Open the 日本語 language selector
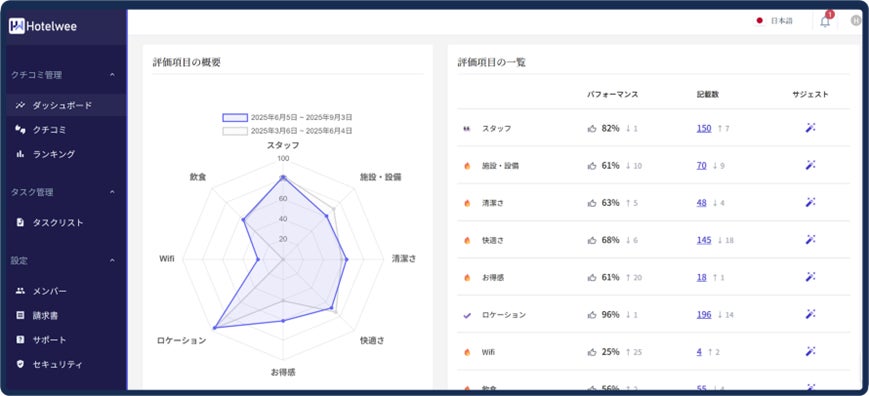869x396 pixels. 774,21
